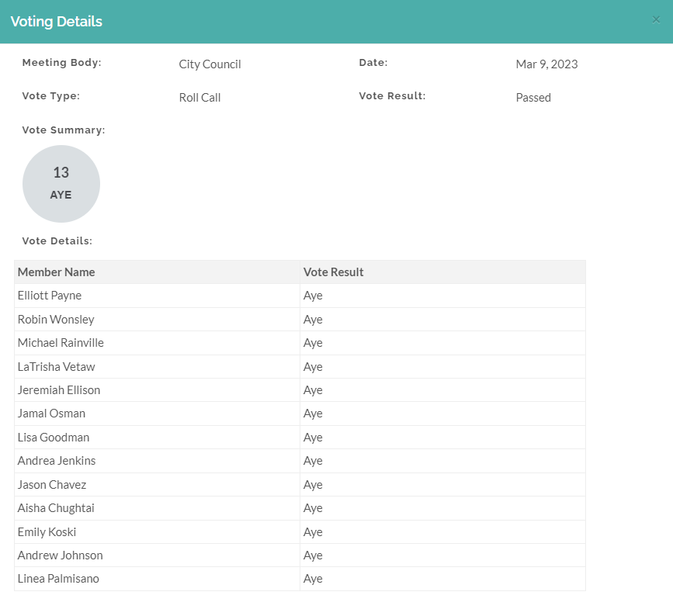Viewport: 673px width, 616px height.
Task: Click the Aye vote for Andrea Jenkins
Action: tap(313, 461)
